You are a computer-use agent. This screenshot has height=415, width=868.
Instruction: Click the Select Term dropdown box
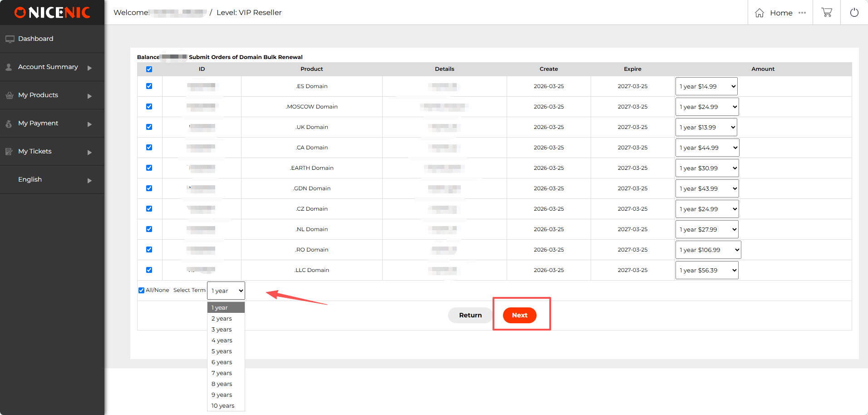click(x=226, y=291)
